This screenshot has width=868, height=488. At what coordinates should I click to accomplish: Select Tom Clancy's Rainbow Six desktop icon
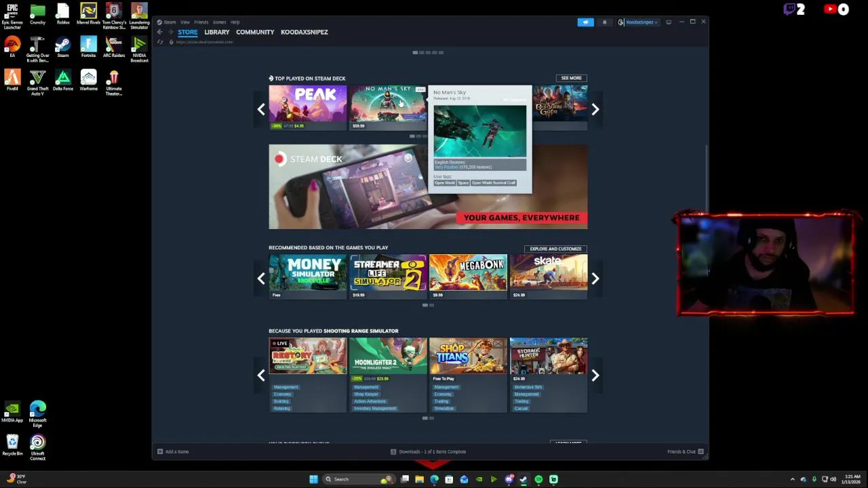click(114, 16)
